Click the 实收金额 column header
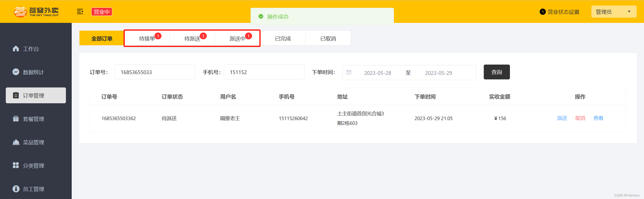The width and height of the screenshot is (644, 199). coord(499,97)
